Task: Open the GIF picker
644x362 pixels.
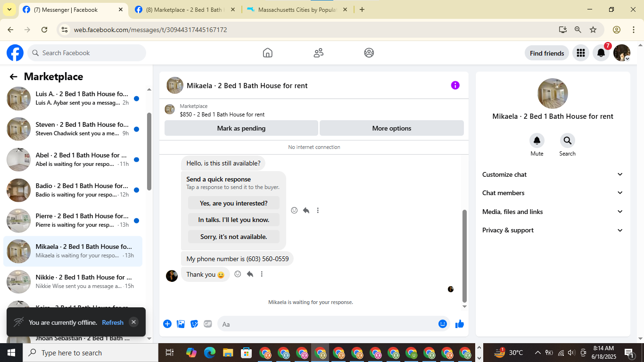Action: click(x=208, y=324)
